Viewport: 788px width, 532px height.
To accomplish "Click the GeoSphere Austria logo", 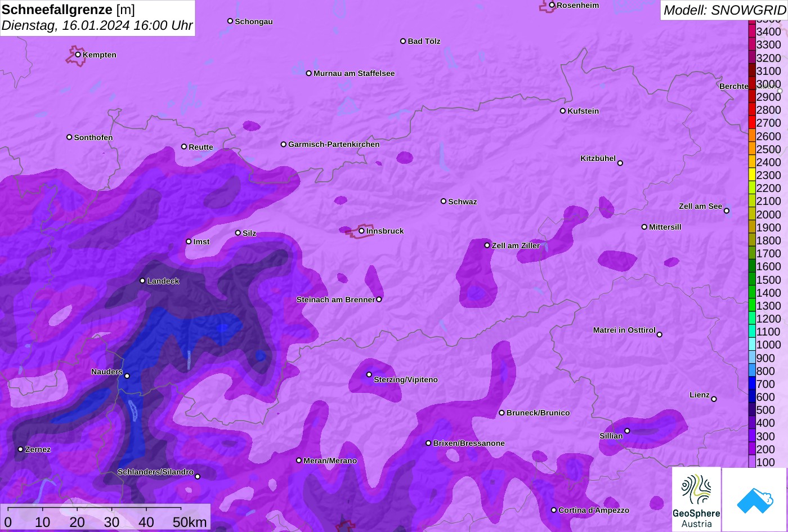I will click(696, 499).
